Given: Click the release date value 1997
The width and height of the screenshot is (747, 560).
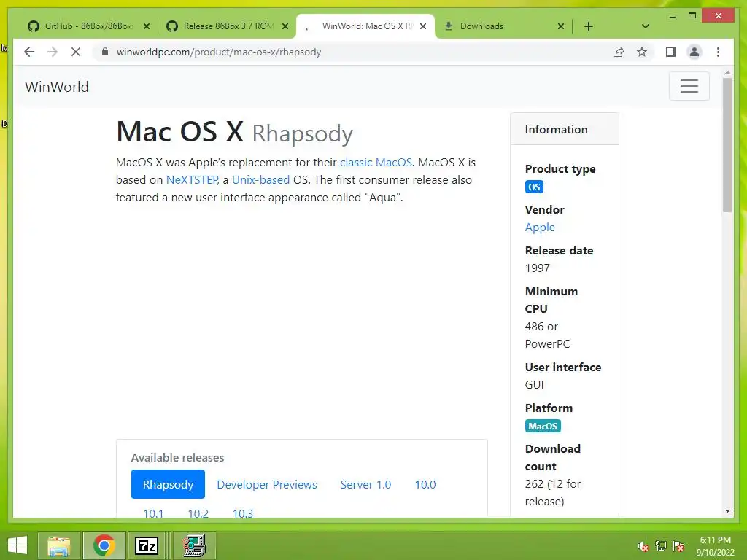Looking at the screenshot, I should [538, 268].
